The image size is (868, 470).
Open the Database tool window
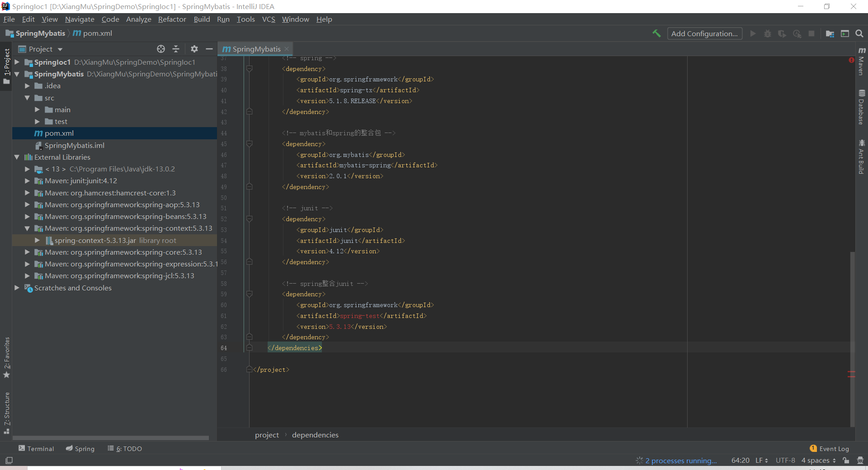862,107
